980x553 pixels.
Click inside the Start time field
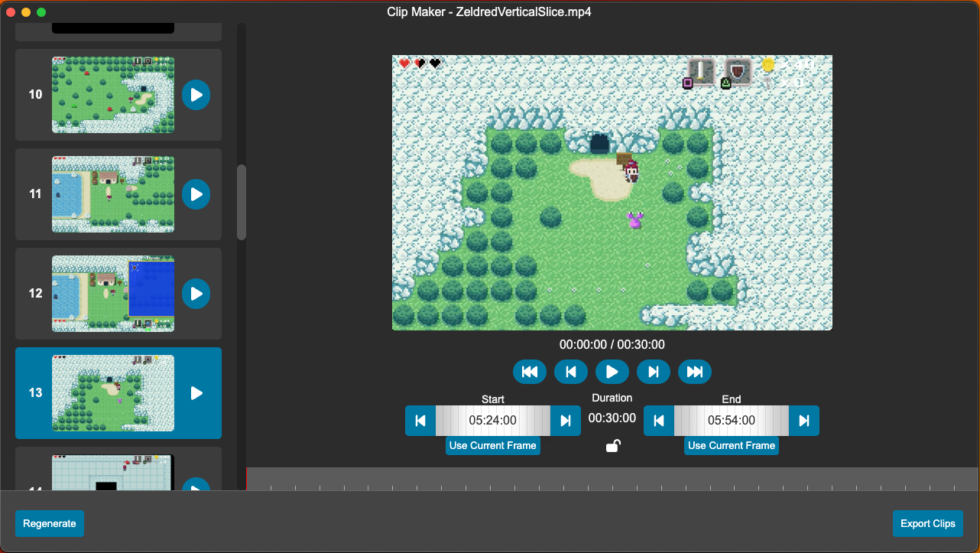[x=492, y=420]
